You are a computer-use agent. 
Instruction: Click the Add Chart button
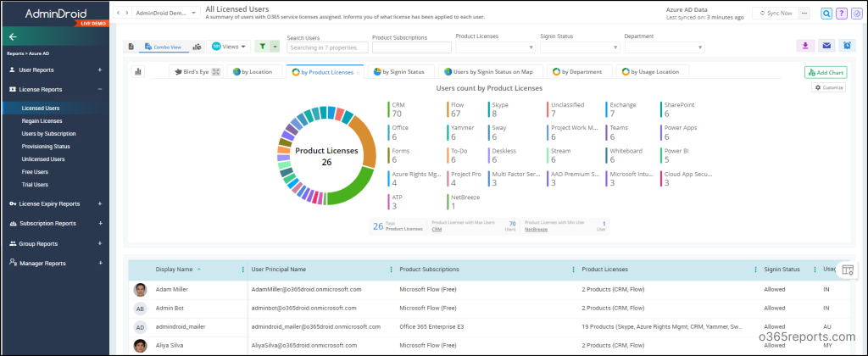click(826, 73)
